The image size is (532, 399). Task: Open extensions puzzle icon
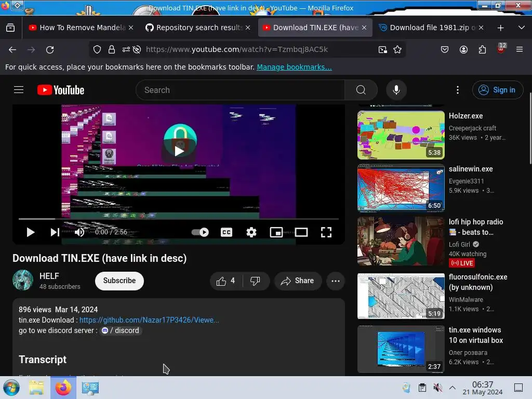coord(482,49)
